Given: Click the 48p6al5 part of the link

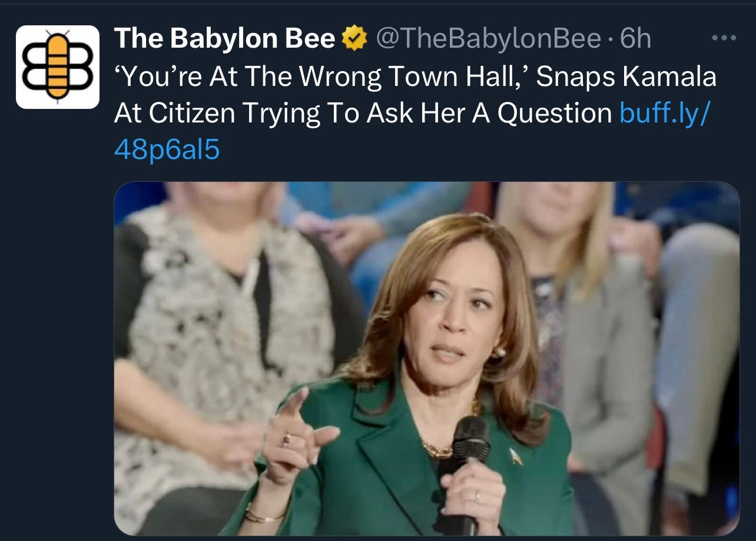Looking at the screenshot, I should tap(167, 151).
